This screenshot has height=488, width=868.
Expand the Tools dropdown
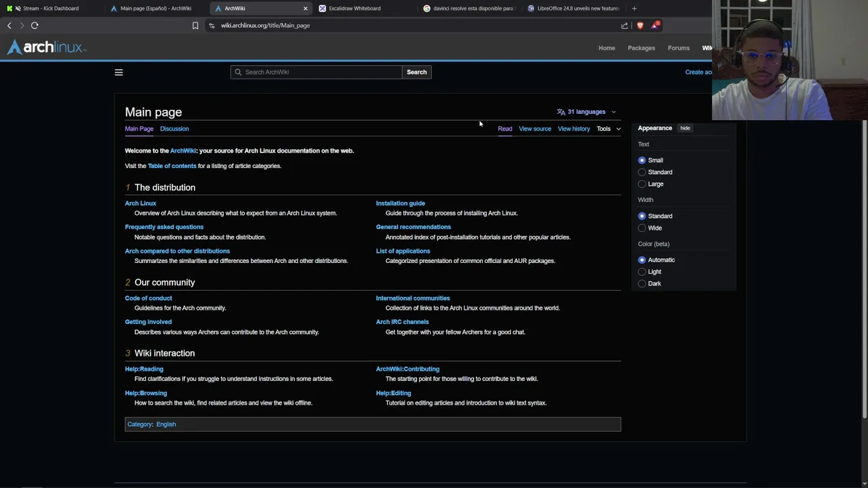(608, 129)
